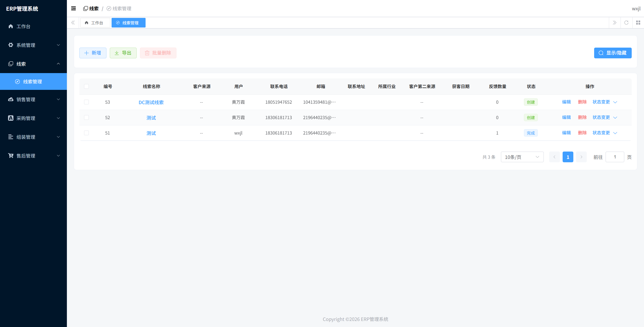Viewport: 644px width, 327px height.
Task: Switch to the 工作台 tab
Action: pos(95,23)
